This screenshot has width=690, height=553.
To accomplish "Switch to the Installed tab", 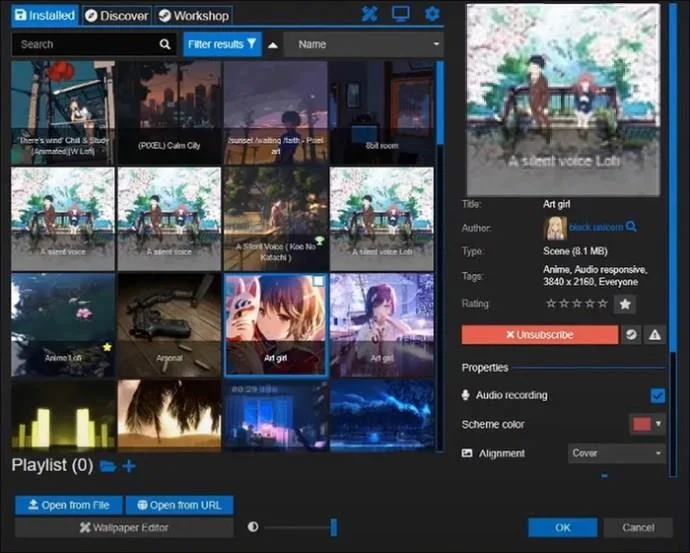I will point(45,16).
